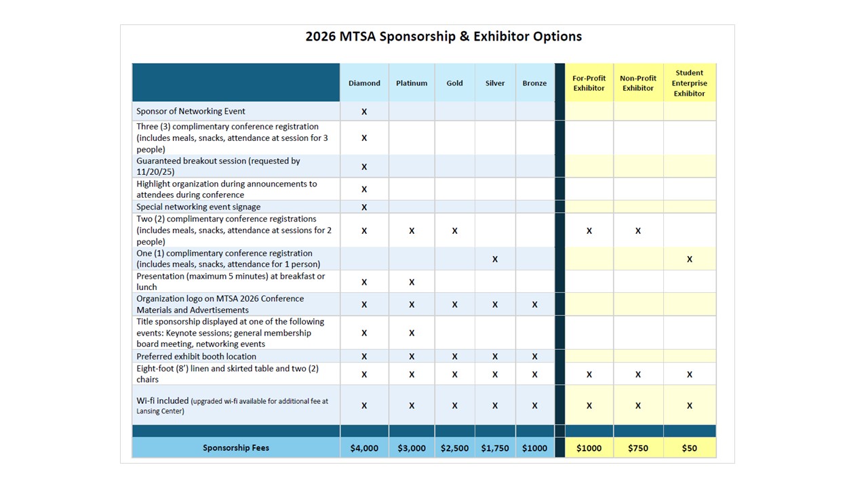The image size is (868, 488).
Task: Click the For-Profit Exhibitor header cell
Action: (589, 83)
